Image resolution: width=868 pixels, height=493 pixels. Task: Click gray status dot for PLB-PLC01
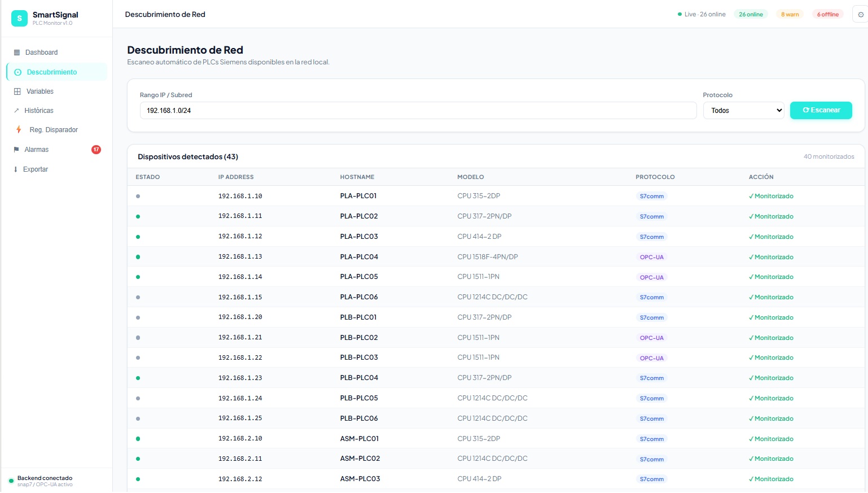tap(138, 317)
